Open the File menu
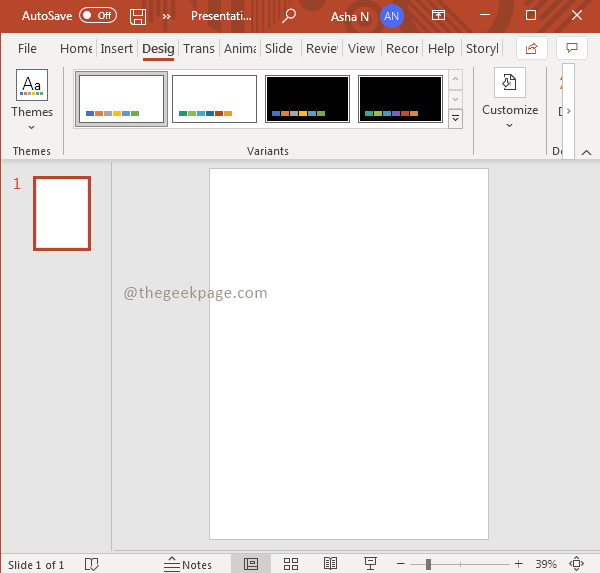 pyautogui.click(x=27, y=49)
